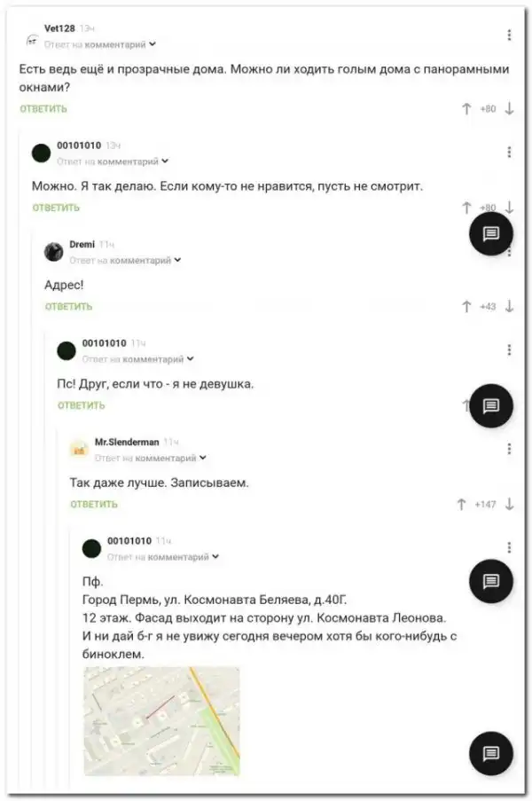The width and height of the screenshot is (532, 801).
Task: Expand 'Ответ на комментарий' under Vet128
Action: tap(100, 44)
